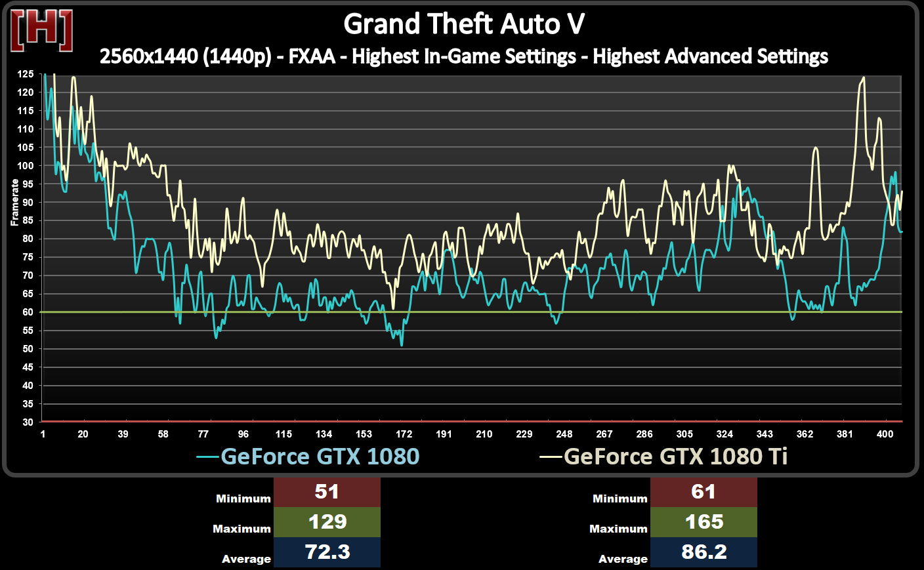Click the 2560x1440 settings subtitle text

click(463, 56)
